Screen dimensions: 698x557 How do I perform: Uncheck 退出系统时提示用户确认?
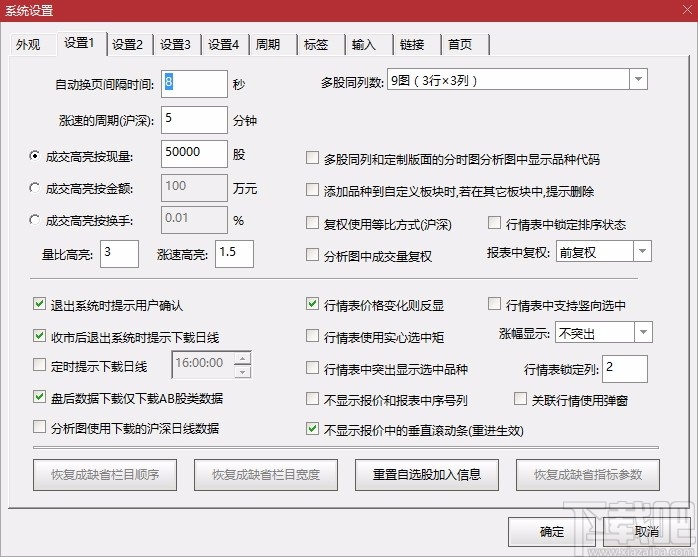(x=39, y=304)
